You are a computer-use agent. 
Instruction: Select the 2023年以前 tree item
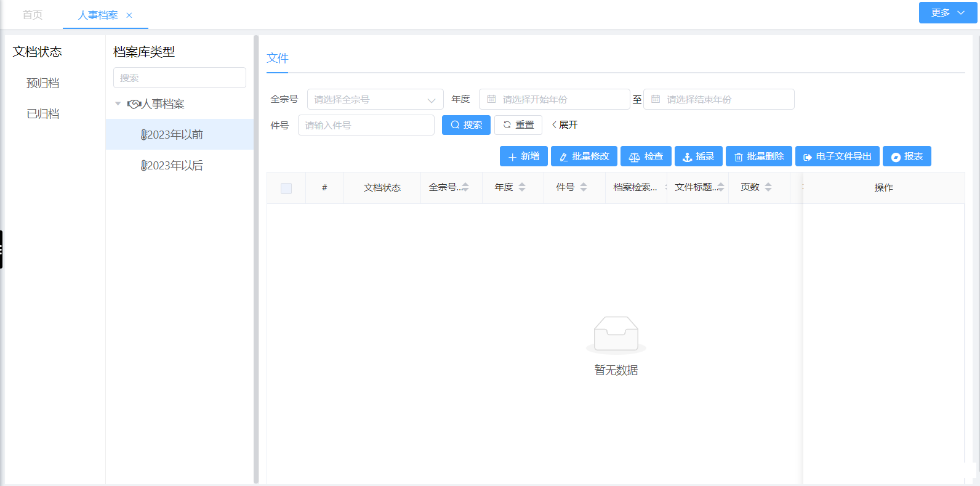click(x=180, y=134)
